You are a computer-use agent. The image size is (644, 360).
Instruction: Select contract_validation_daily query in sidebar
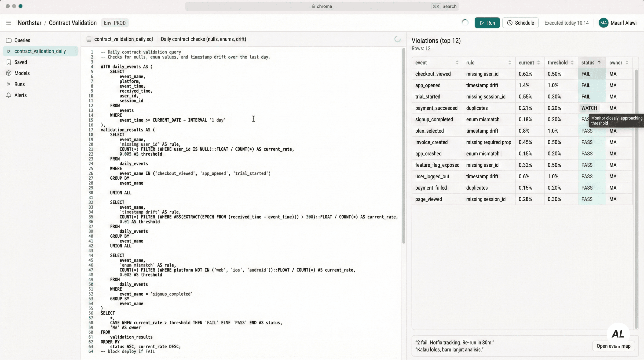(x=40, y=51)
